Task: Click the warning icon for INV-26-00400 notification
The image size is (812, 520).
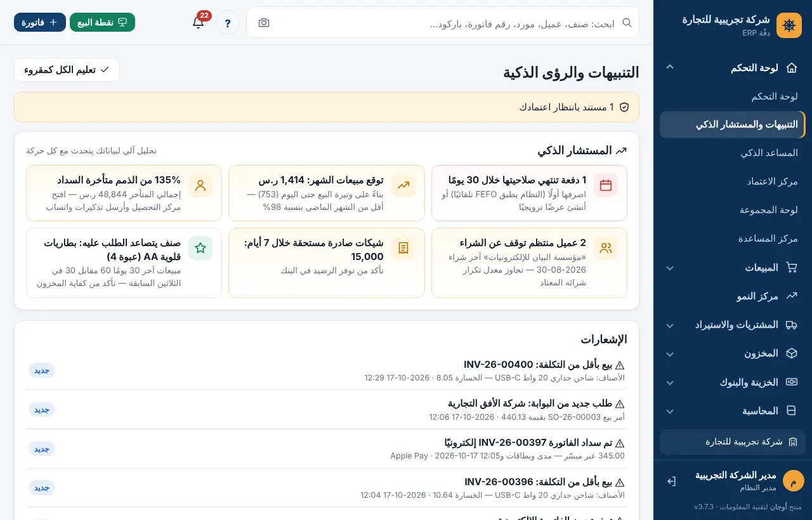Action: pyautogui.click(x=620, y=365)
